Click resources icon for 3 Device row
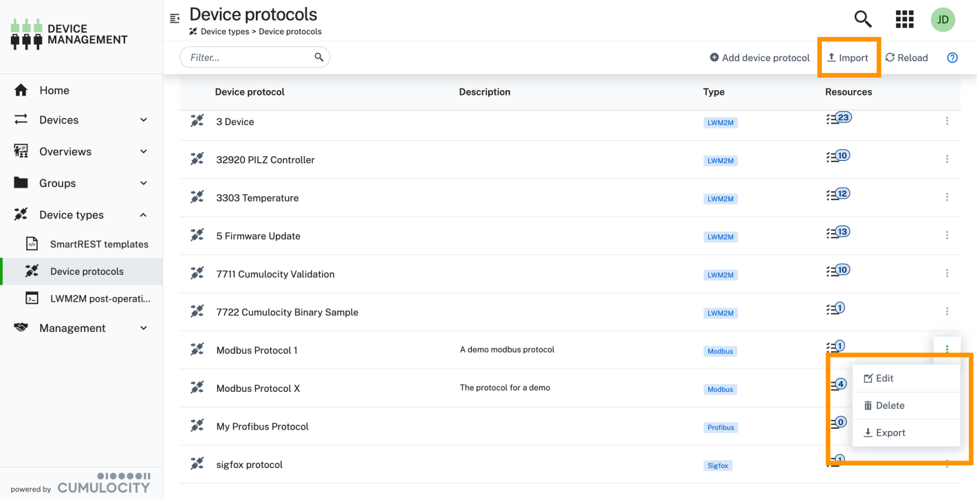Screen dimensions: 980x499 (x=838, y=118)
